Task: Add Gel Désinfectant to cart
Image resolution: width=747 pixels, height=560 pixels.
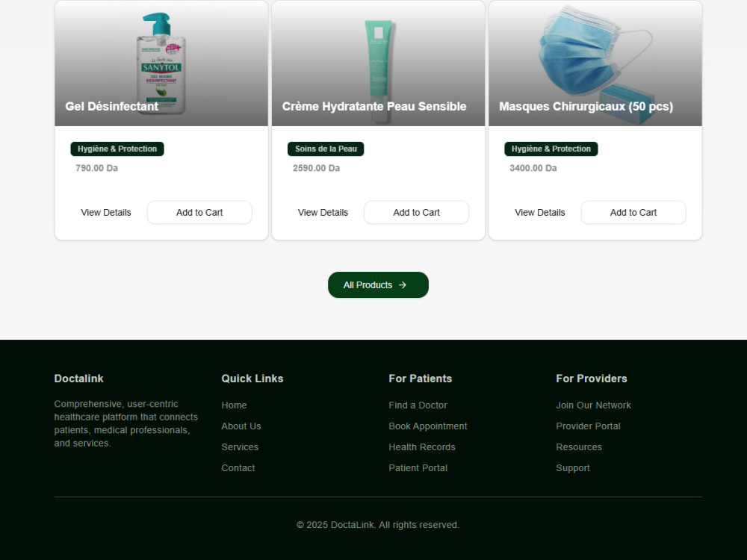Action: (199, 212)
